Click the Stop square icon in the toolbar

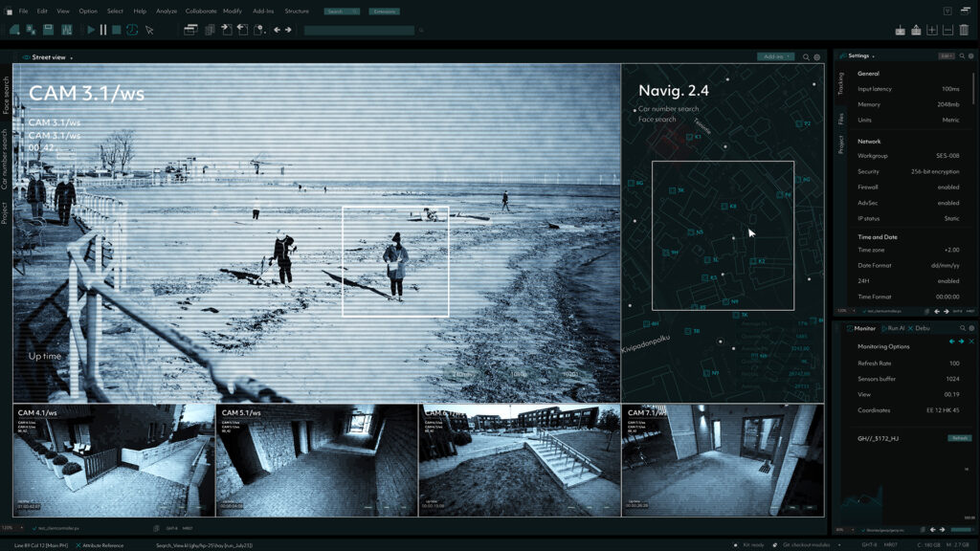tap(117, 30)
